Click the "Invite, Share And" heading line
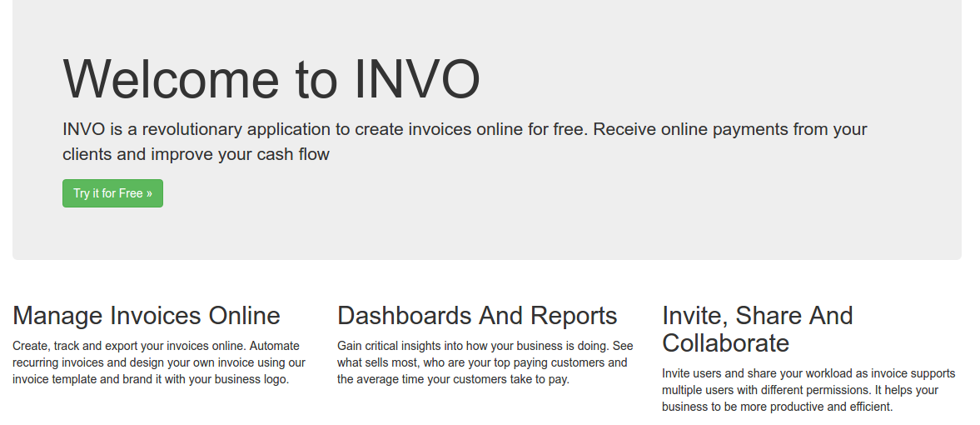Screen dimensions: 980x425 757,316
